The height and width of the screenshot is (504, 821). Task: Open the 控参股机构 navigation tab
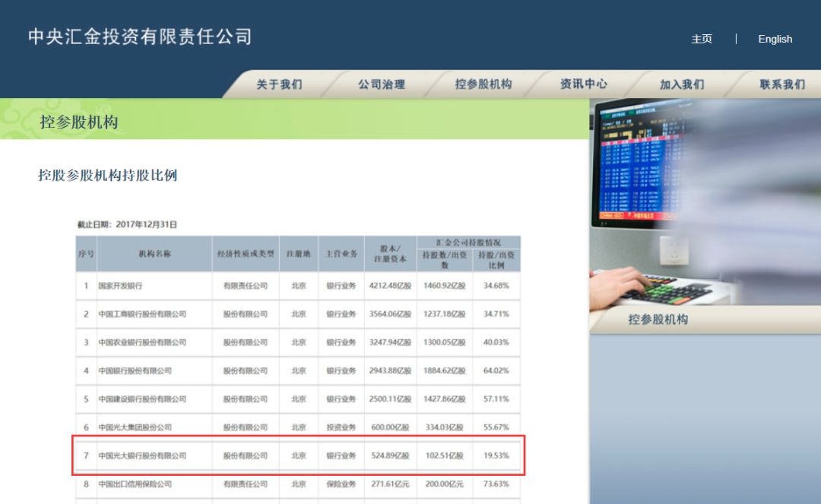click(483, 84)
